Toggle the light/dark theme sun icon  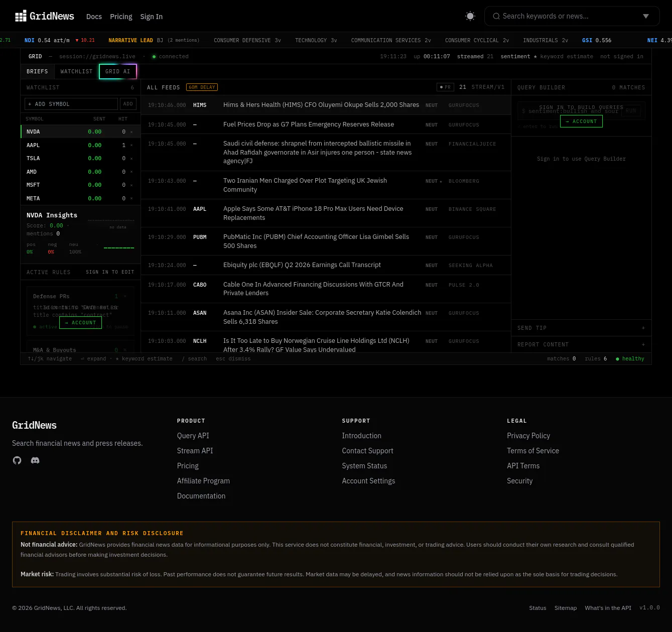(470, 16)
